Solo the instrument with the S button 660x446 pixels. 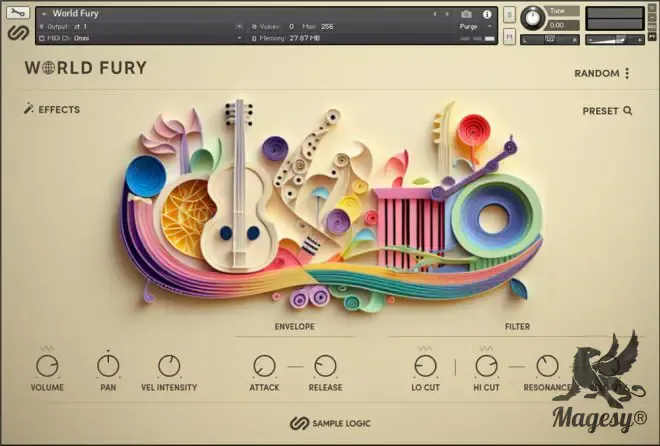point(509,15)
